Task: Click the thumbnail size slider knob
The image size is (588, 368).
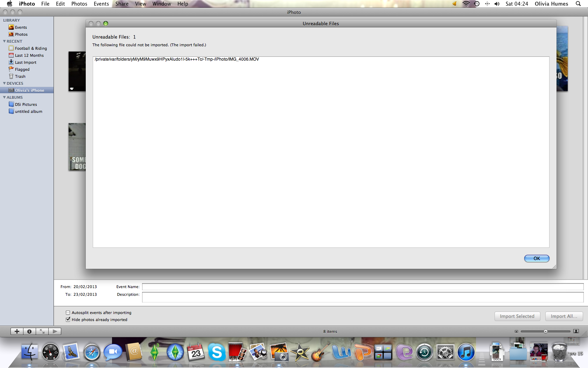Action: coord(545,331)
